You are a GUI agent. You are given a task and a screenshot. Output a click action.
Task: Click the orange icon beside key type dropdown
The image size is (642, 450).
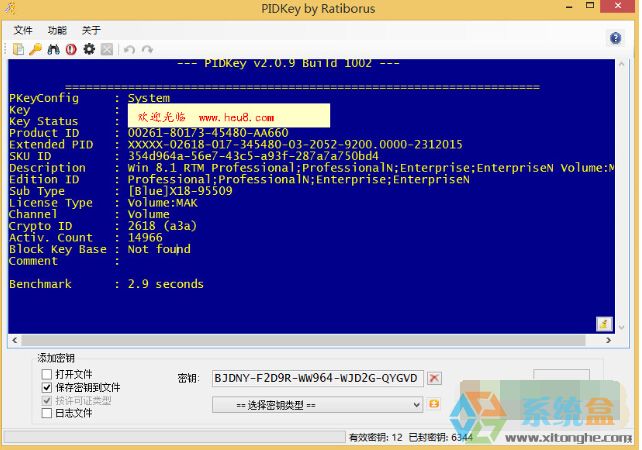434,404
